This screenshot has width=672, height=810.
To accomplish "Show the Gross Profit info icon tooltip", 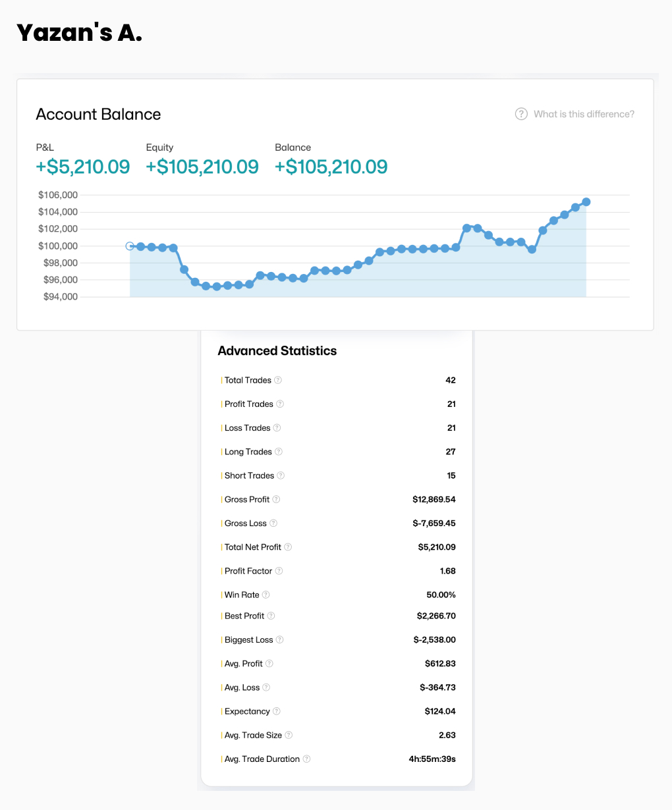I will coord(276,499).
